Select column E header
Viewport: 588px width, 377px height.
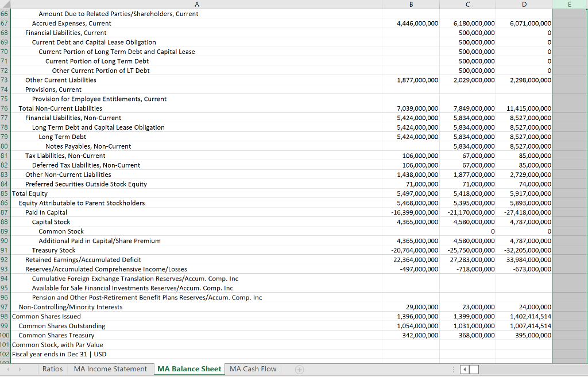click(569, 5)
